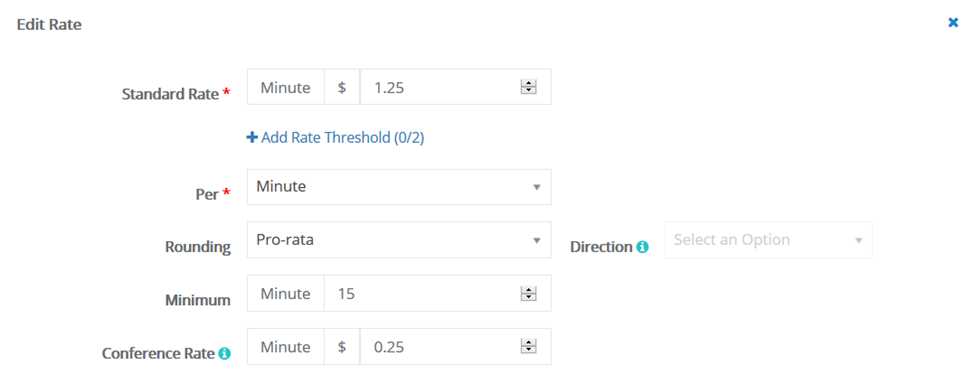Decrease Standard Rate with down stepper arrow
Screen dimensions: 975x384
click(529, 91)
